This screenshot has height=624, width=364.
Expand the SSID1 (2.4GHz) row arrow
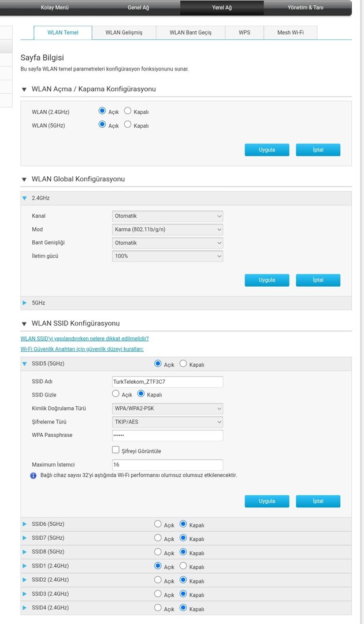point(24,566)
